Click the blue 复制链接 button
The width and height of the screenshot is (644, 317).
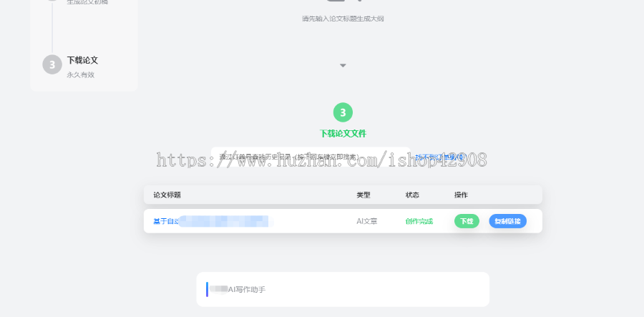pos(507,221)
